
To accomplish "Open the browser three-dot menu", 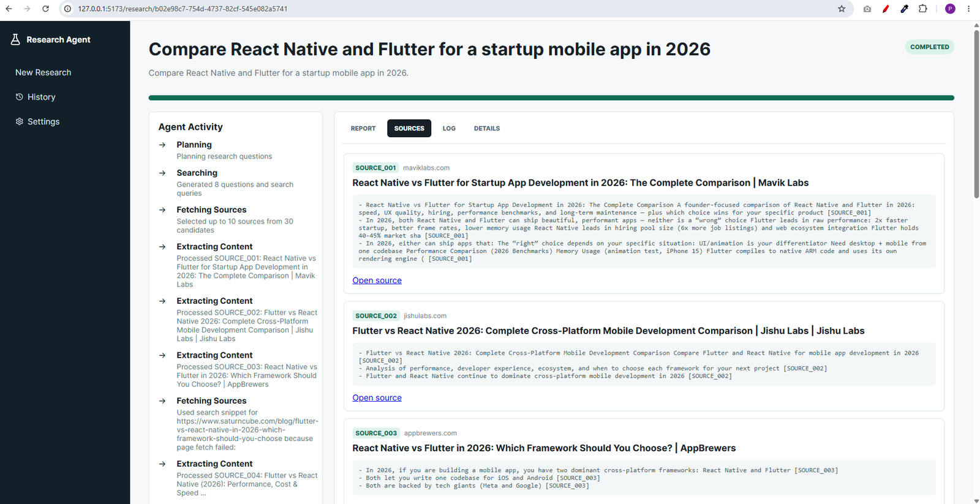I will click(968, 9).
